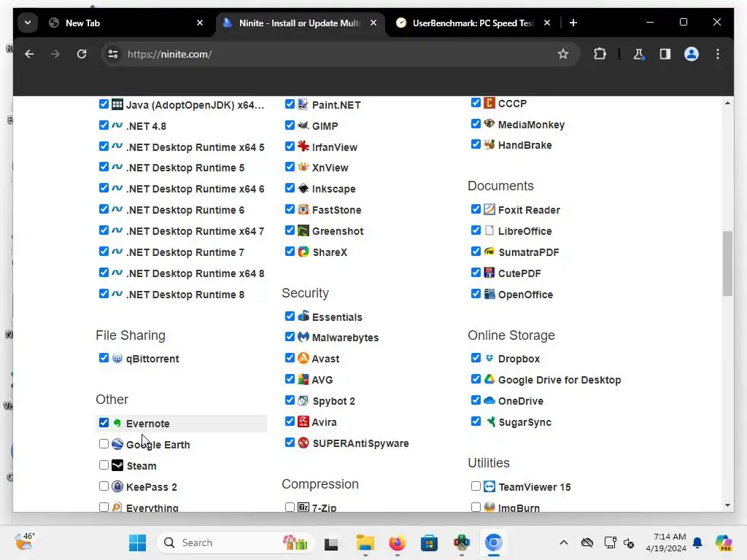Close the UserBenchmark tab
This screenshot has width=747, height=560.
point(547,23)
